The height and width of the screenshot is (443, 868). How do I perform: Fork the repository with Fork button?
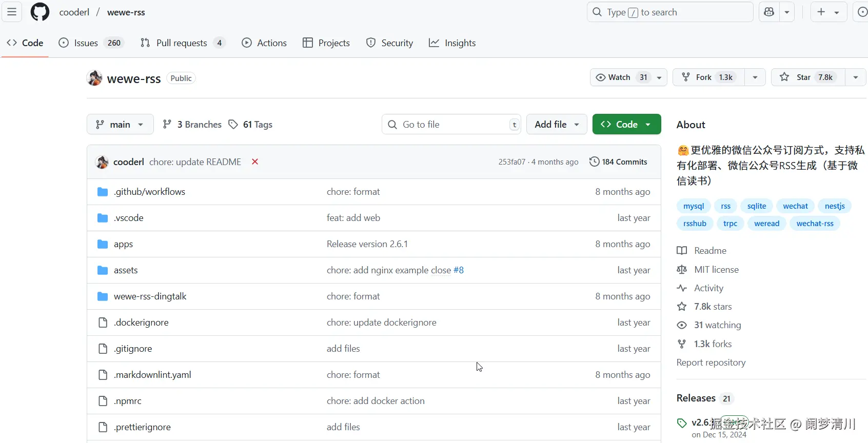pyautogui.click(x=708, y=77)
